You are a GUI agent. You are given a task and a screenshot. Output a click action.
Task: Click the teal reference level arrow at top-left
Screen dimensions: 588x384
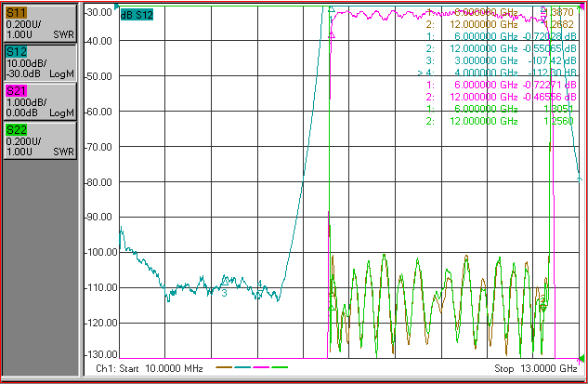pyautogui.click(x=117, y=7)
